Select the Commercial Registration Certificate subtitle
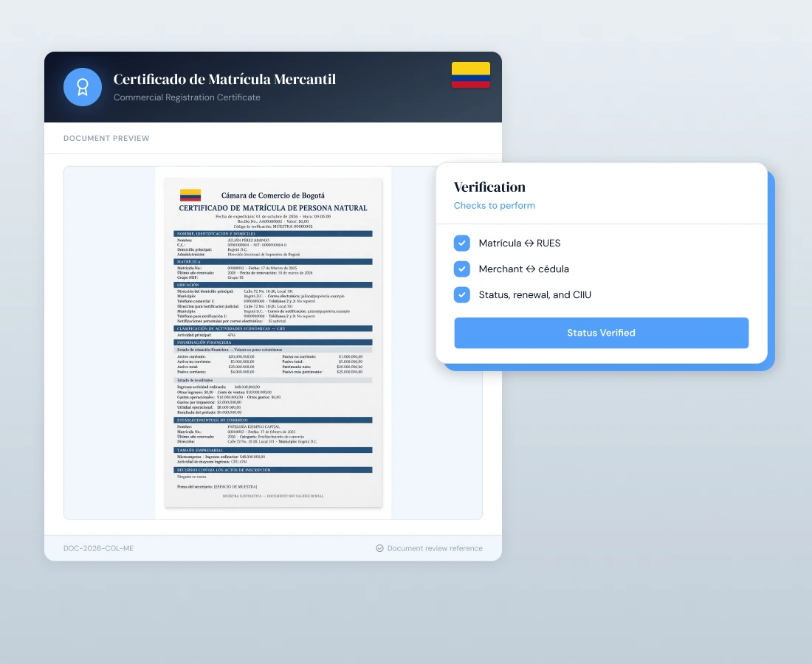Screen dimensions: 812x664 pos(187,97)
